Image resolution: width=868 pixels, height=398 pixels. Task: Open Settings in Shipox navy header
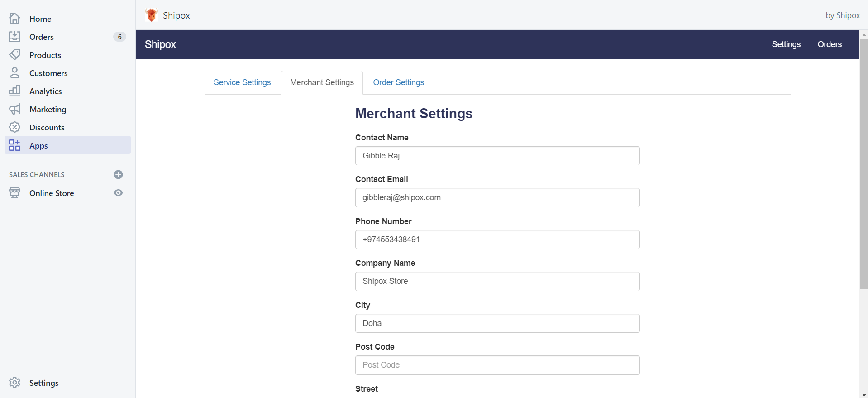click(786, 44)
